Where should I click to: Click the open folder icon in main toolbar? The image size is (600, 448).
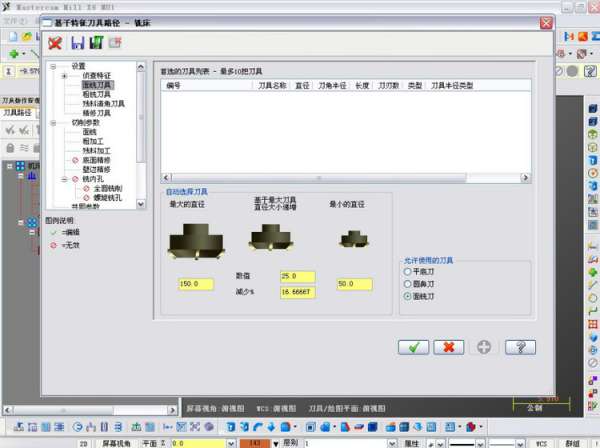coord(27,36)
